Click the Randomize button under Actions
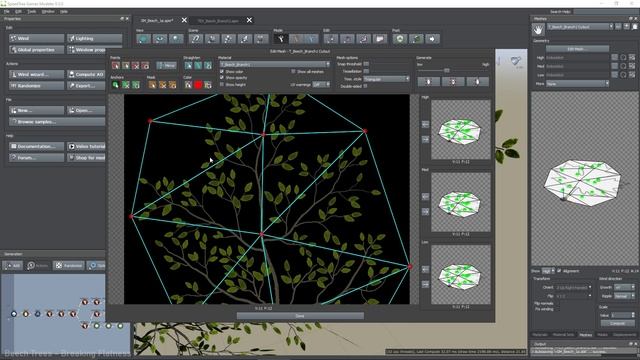The width and height of the screenshot is (640, 360). (x=37, y=86)
